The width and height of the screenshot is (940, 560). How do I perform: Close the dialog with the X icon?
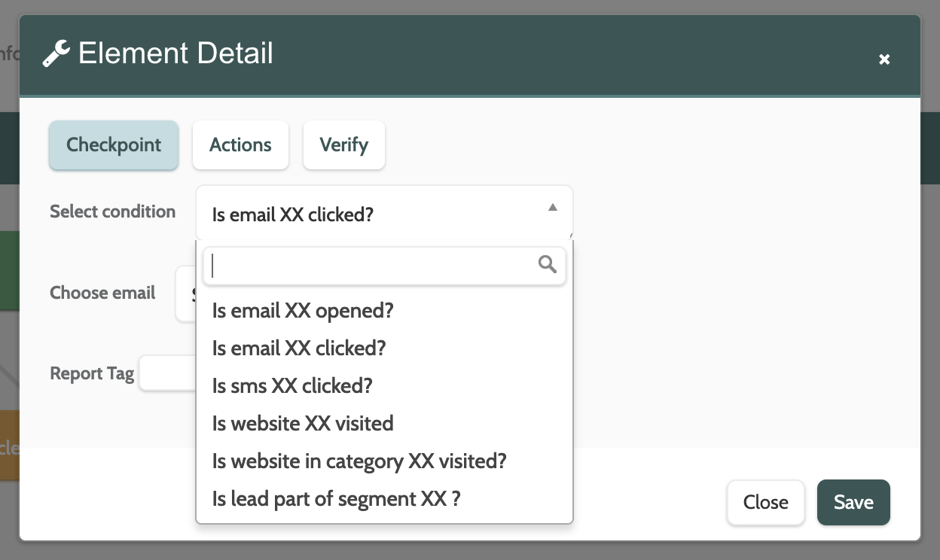pyautogui.click(x=884, y=59)
